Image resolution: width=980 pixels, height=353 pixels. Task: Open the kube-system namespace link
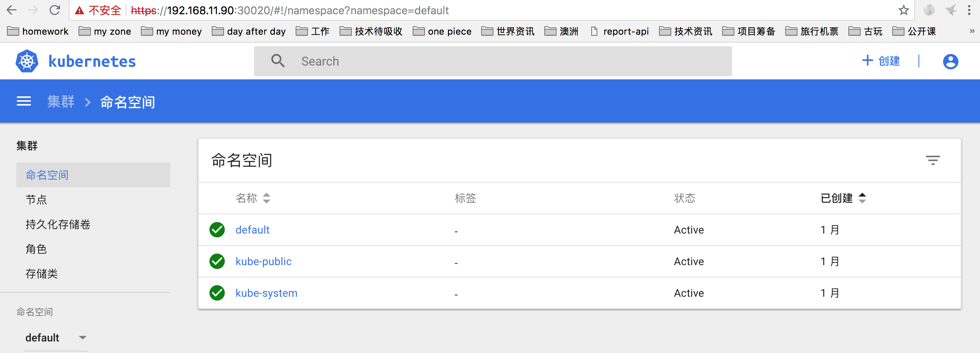266,293
